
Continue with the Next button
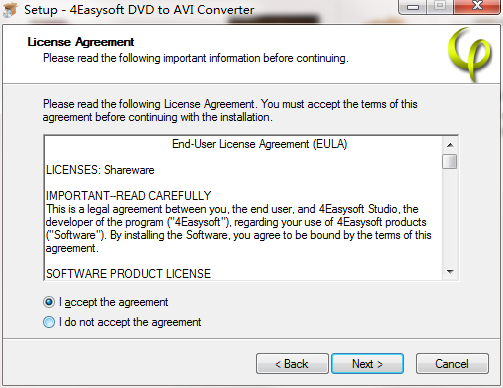coord(367,364)
